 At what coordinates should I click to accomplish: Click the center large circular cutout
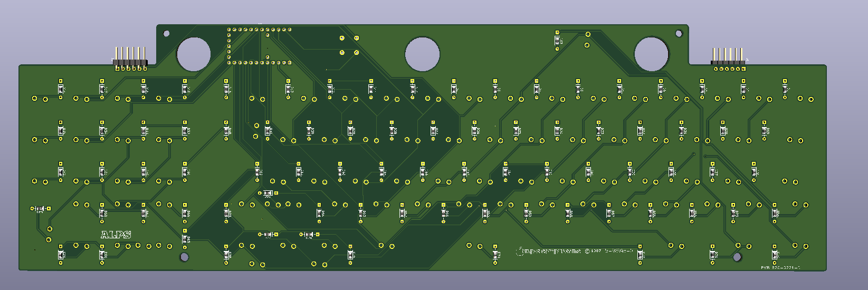[x=422, y=54]
